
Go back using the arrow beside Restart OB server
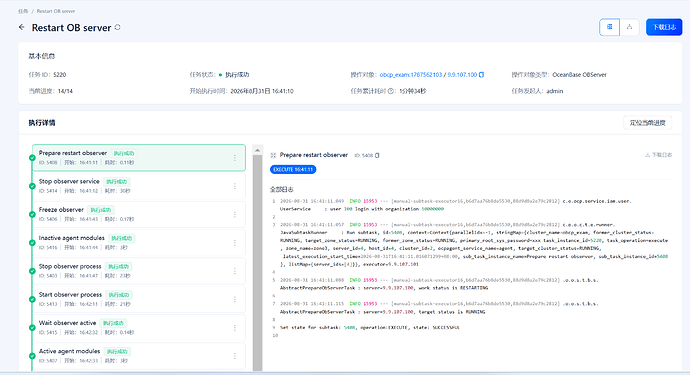pos(22,27)
